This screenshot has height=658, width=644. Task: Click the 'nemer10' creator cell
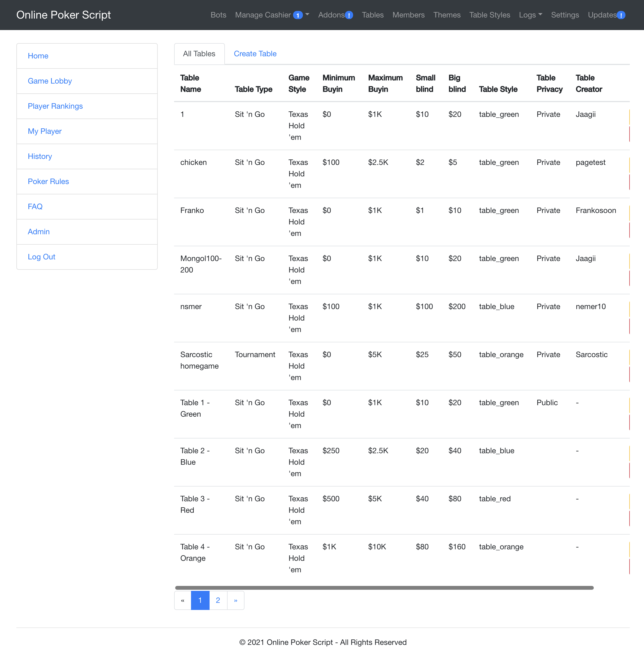tap(591, 307)
